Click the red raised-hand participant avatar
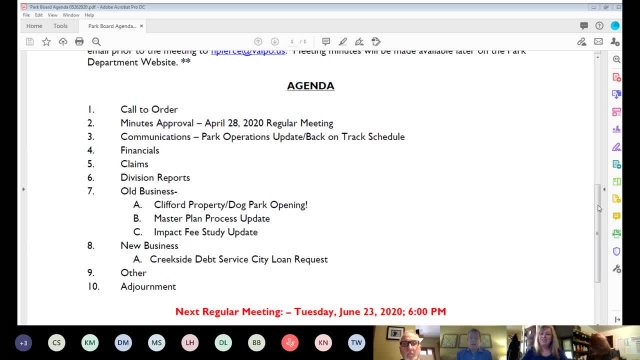The height and width of the screenshot is (360, 640). 290,343
